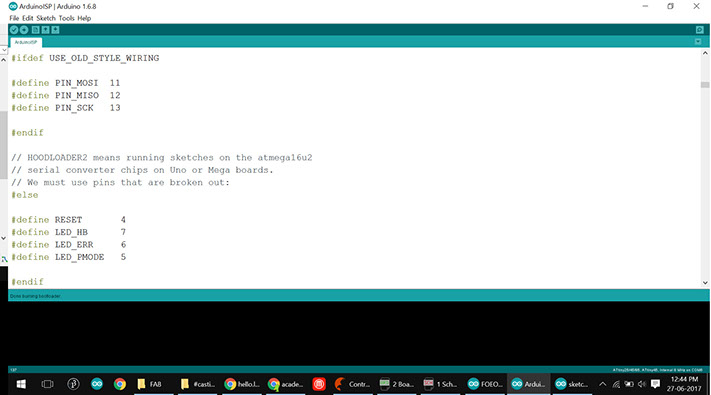
Task: Click the Upload arrow toolbar button
Action: pyautogui.click(x=24, y=30)
